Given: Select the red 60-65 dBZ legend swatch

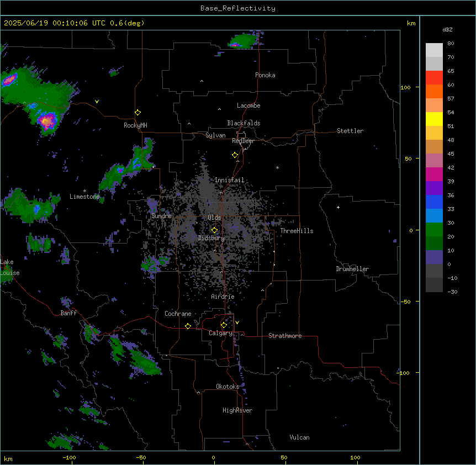Looking at the screenshot, I should pyautogui.click(x=434, y=77).
